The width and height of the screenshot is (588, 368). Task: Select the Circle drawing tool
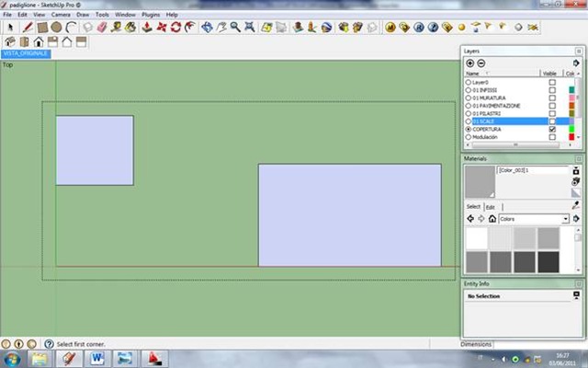click(56, 28)
